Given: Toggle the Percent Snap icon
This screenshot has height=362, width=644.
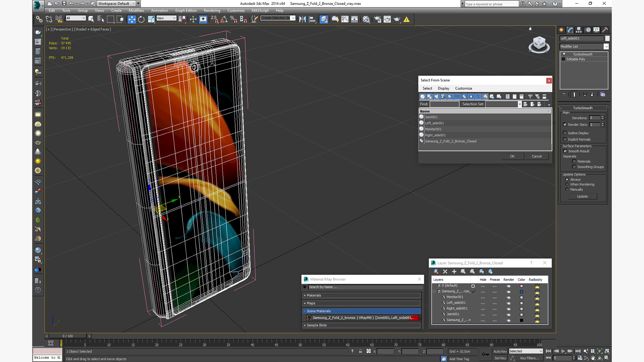Looking at the screenshot, I should tap(234, 19).
